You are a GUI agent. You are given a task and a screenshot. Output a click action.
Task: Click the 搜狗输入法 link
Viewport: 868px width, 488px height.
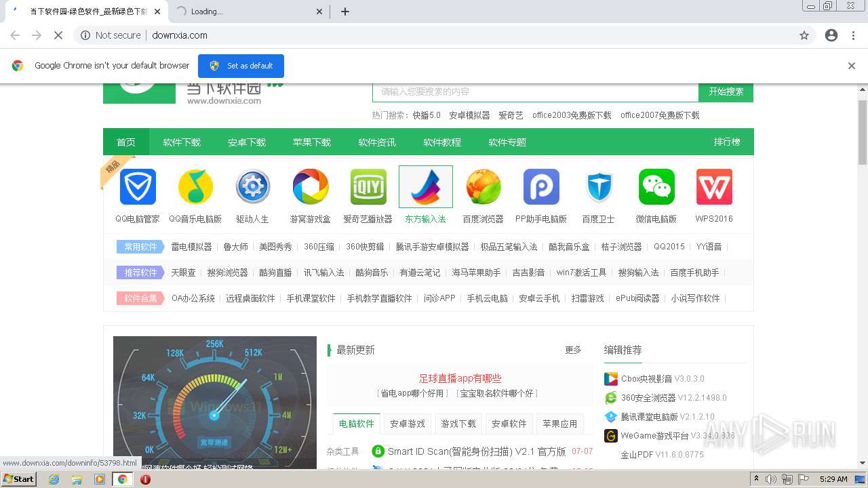pos(638,272)
